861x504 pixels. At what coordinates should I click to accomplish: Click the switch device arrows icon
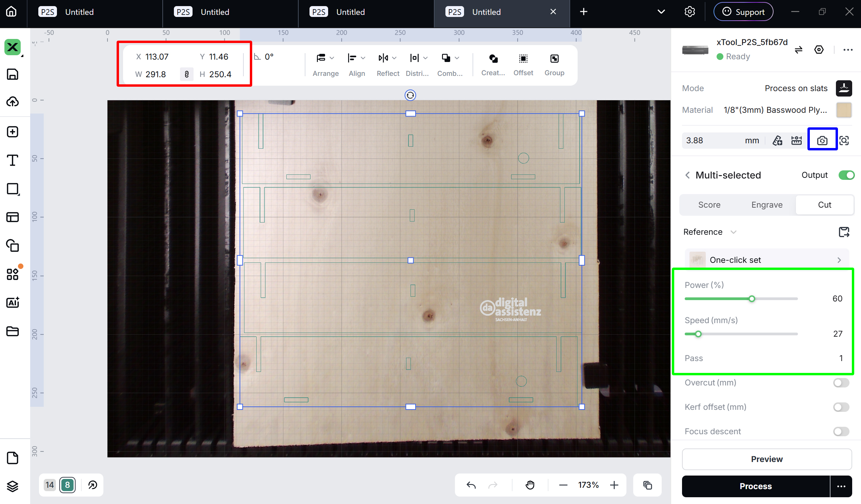click(x=799, y=50)
